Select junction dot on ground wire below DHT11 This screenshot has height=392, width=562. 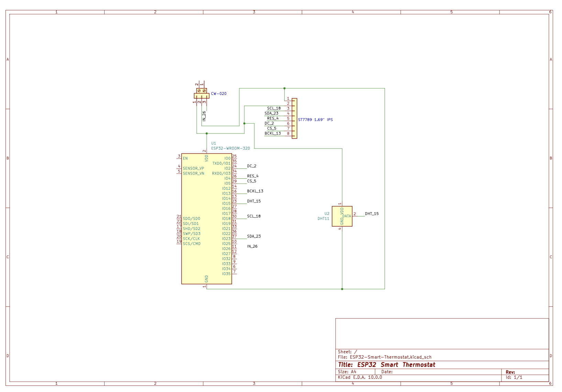(x=342, y=289)
